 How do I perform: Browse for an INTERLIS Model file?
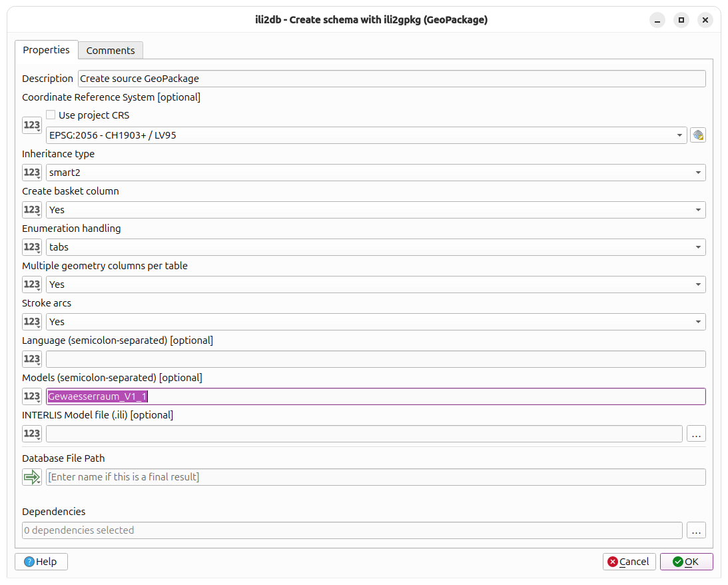[x=696, y=434]
